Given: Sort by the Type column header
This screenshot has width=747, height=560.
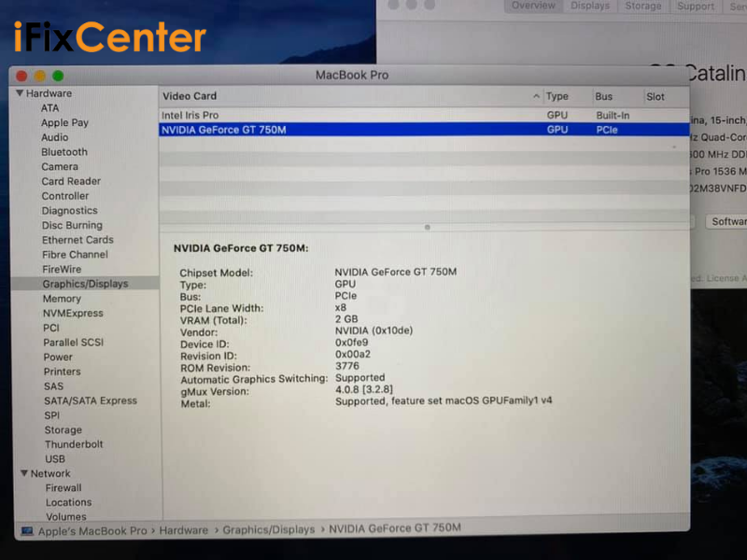Looking at the screenshot, I should click(x=557, y=97).
